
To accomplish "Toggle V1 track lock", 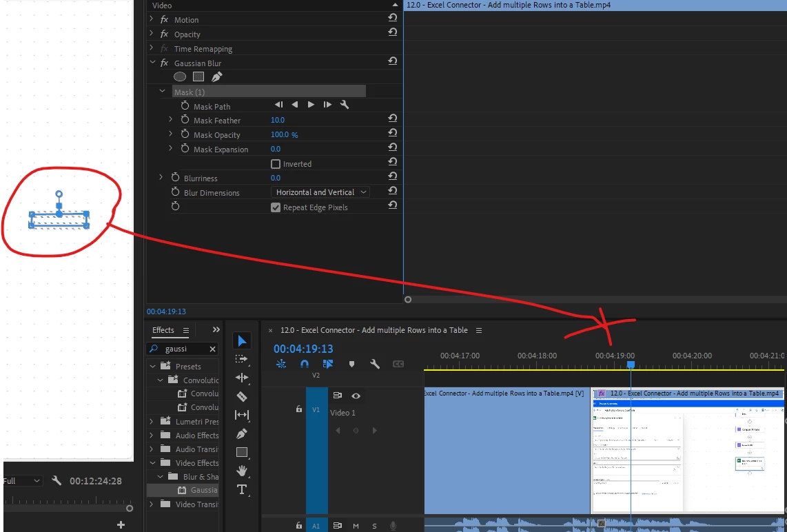I will 298,409.
